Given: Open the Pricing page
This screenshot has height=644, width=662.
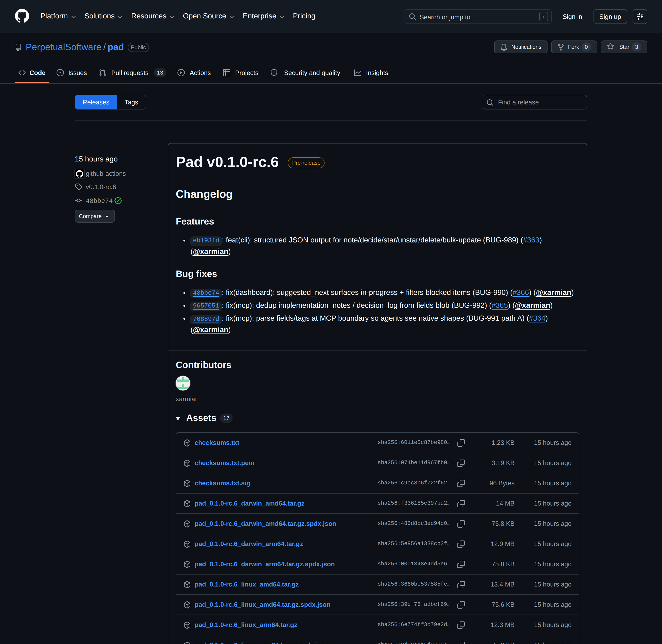Looking at the screenshot, I should 304,16.
